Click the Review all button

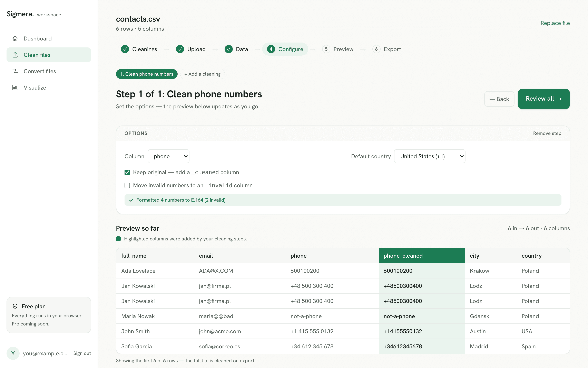(x=544, y=99)
